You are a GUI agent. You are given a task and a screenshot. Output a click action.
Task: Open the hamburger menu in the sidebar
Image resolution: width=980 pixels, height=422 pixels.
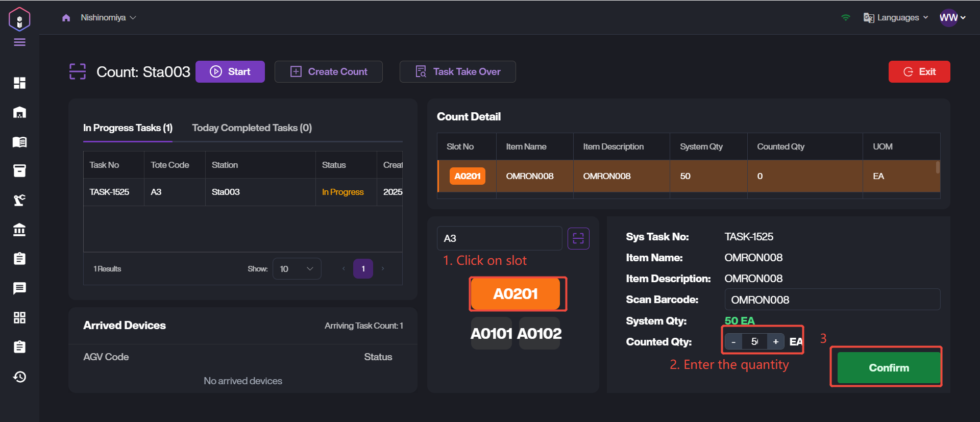pyautogui.click(x=19, y=42)
